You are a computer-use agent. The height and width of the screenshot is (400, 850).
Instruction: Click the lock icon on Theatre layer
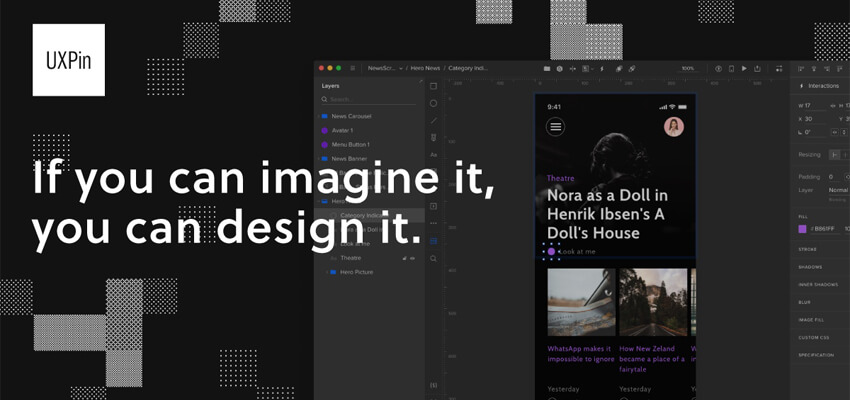coord(404,258)
